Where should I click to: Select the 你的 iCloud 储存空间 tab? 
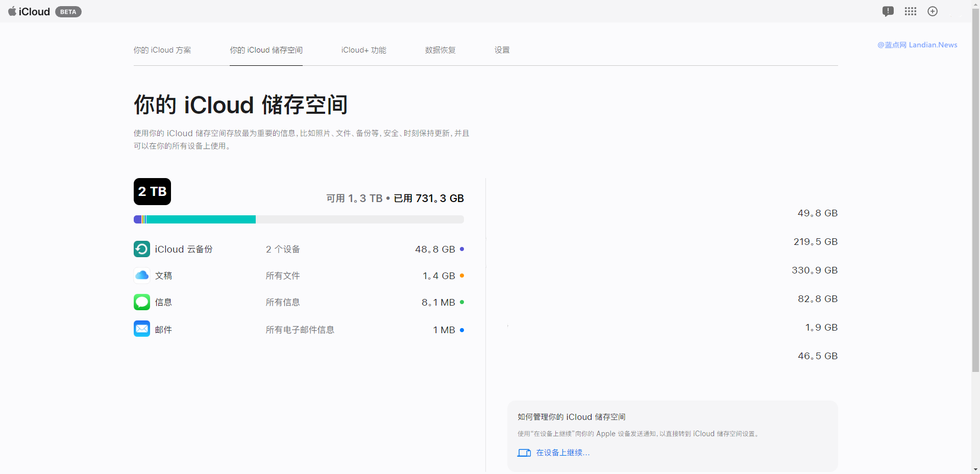pos(266,50)
